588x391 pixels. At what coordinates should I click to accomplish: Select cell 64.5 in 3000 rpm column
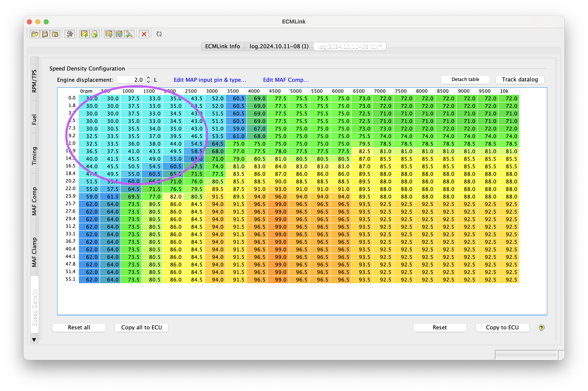click(x=215, y=144)
